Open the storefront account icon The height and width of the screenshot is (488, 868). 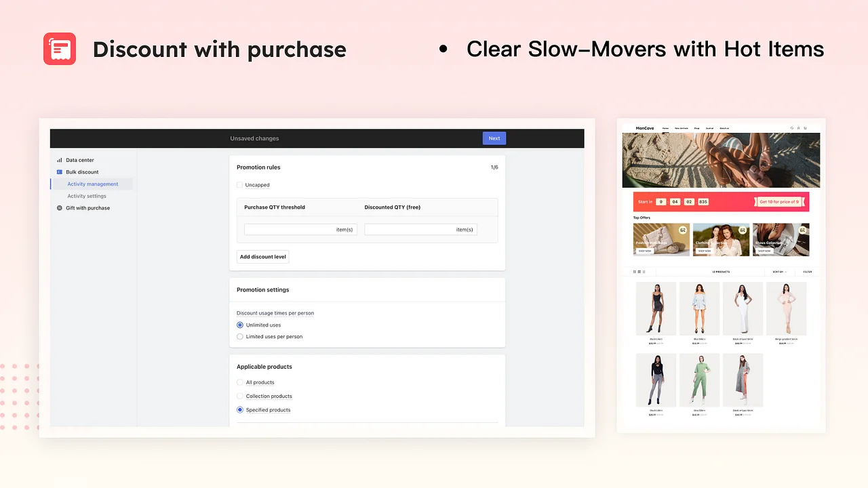click(798, 128)
